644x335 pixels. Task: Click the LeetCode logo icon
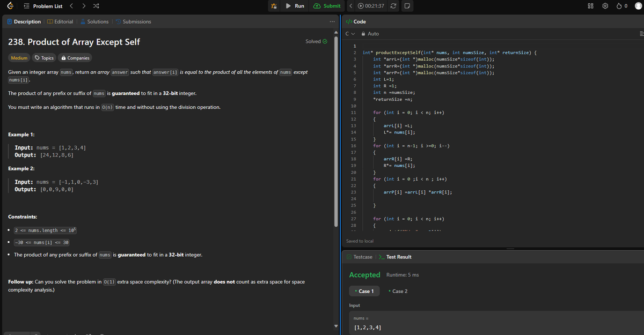click(x=10, y=6)
